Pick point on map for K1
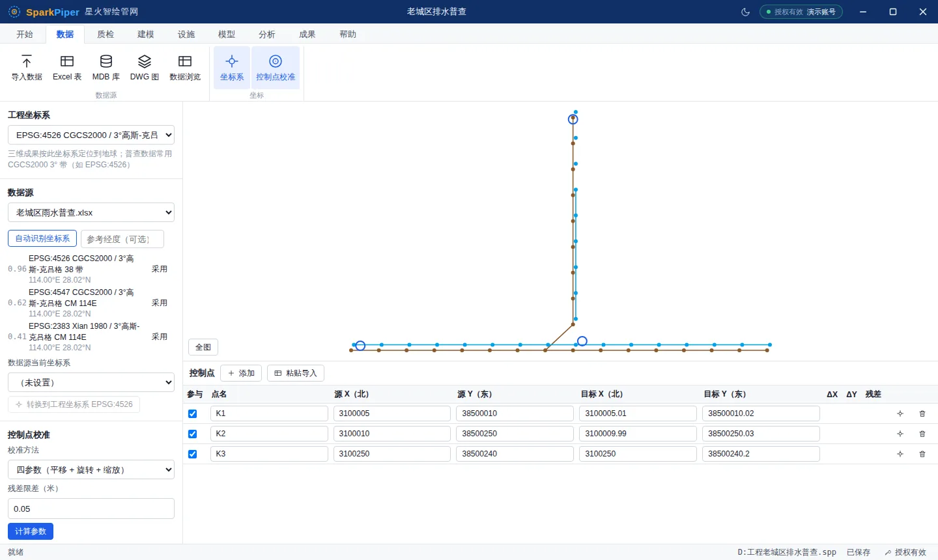The image size is (938, 560). tap(900, 413)
